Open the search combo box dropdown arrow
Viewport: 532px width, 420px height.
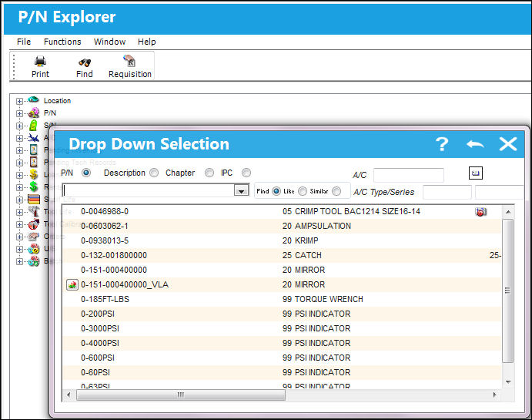click(241, 191)
